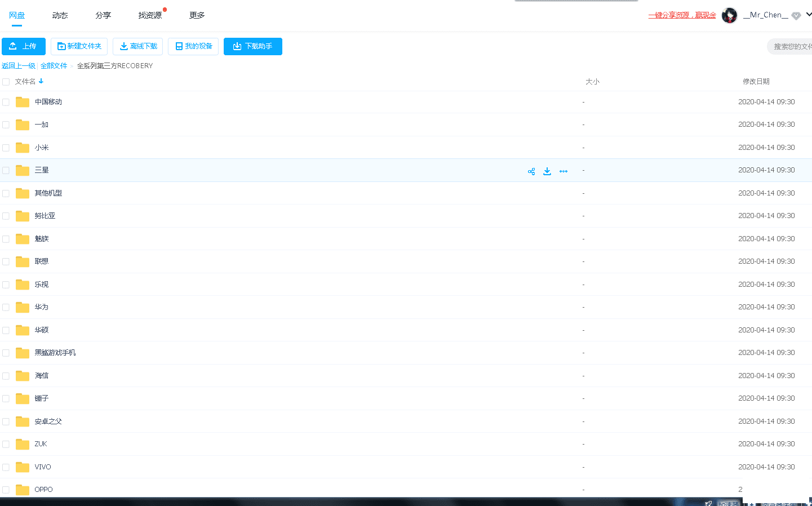Open the folder named 中国移动
This screenshot has height=506, width=812.
click(48, 102)
